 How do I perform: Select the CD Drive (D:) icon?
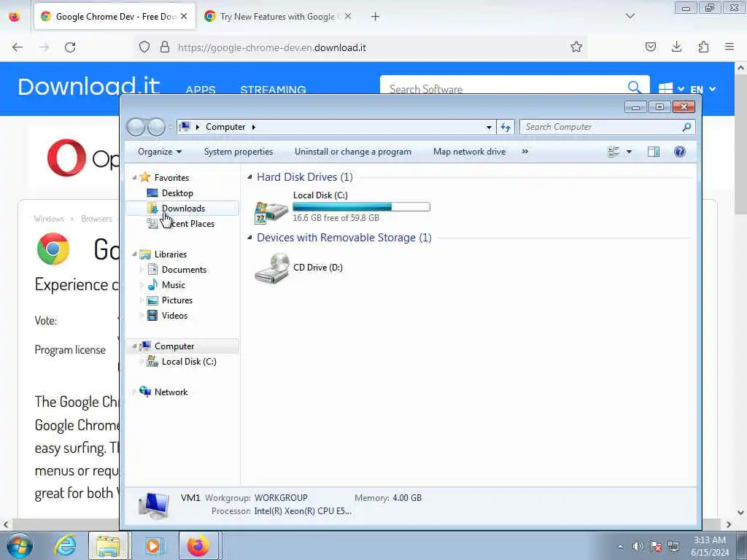(272, 268)
